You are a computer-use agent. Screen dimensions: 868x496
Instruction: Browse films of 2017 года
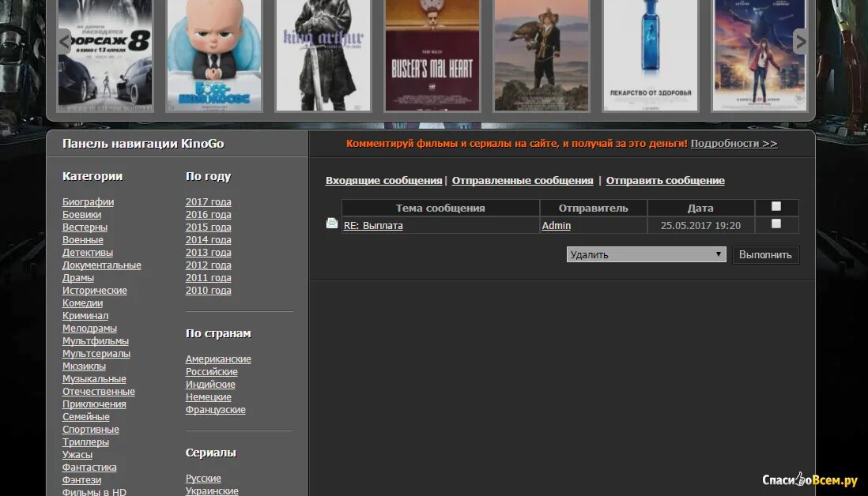208,202
